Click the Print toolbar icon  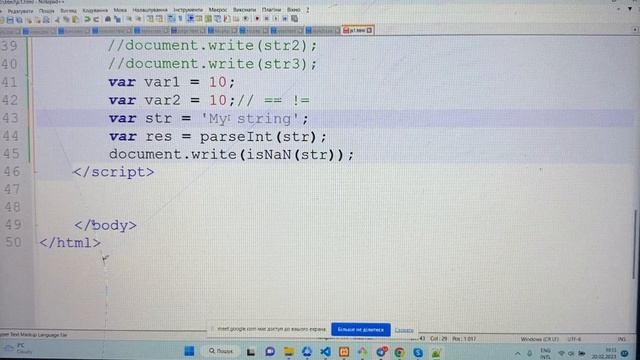coord(47,19)
